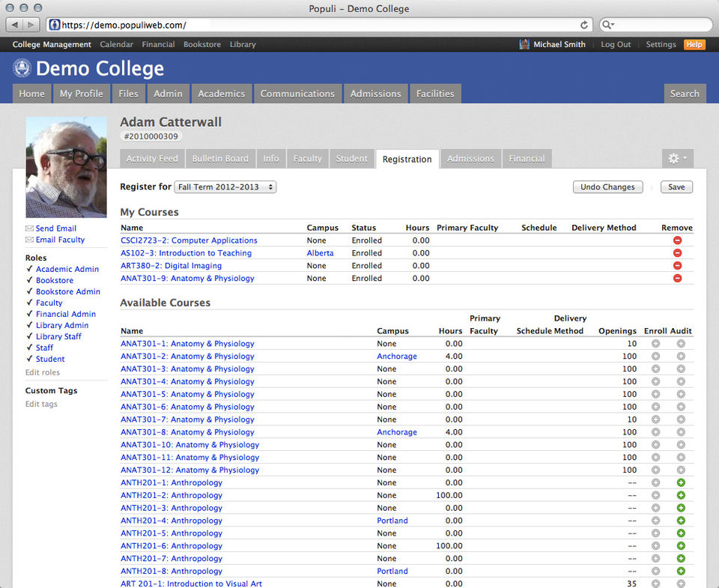Click the Email Faculty link
The height and width of the screenshot is (588, 719).
click(x=60, y=240)
